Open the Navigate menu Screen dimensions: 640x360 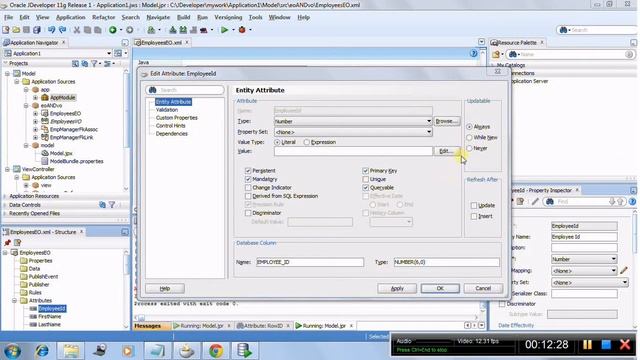pyautogui.click(x=158, y=18)
